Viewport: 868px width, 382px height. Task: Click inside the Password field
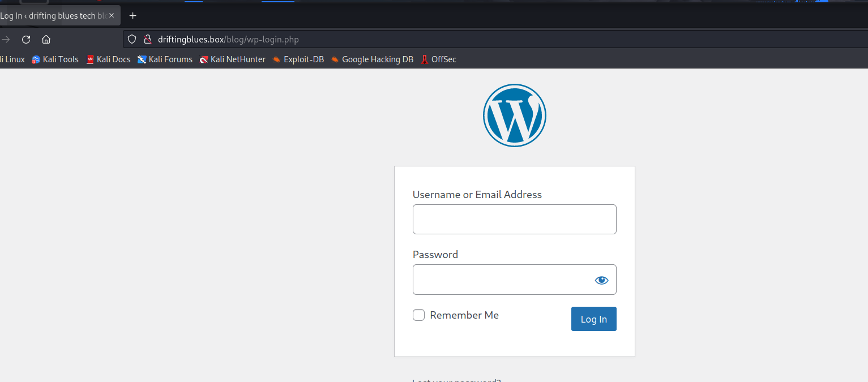501,280
